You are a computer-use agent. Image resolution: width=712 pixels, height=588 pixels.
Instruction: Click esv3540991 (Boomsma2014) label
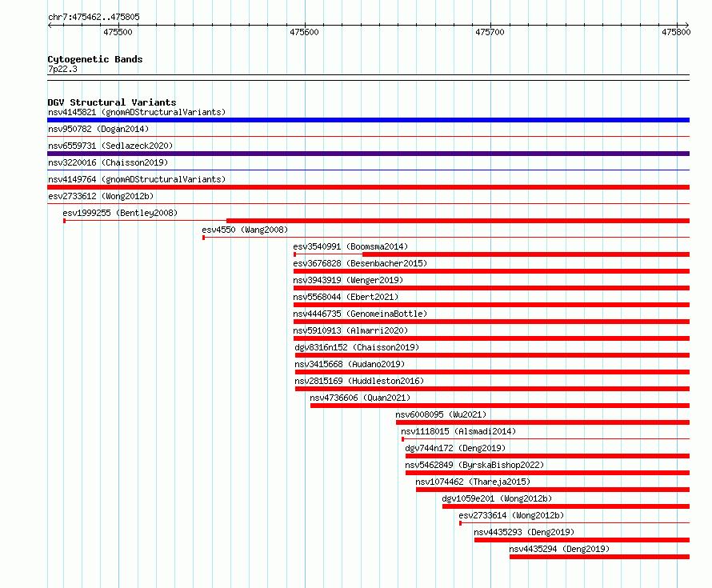click(350, 246)
